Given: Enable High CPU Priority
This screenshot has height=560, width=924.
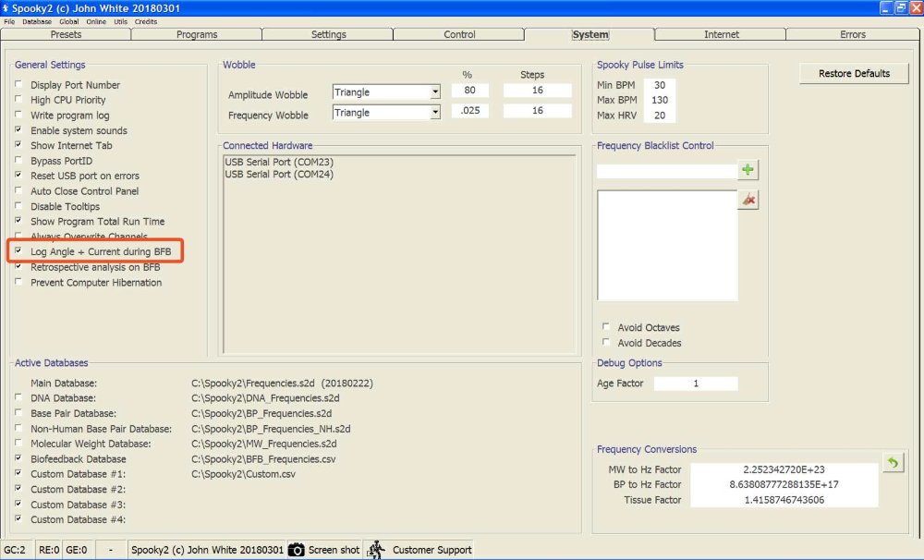Looking at the screenshot, I should 18,99.
